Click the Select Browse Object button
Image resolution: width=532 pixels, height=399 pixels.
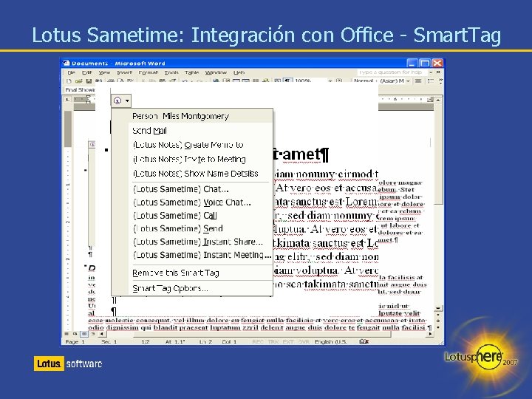[438, 321]
